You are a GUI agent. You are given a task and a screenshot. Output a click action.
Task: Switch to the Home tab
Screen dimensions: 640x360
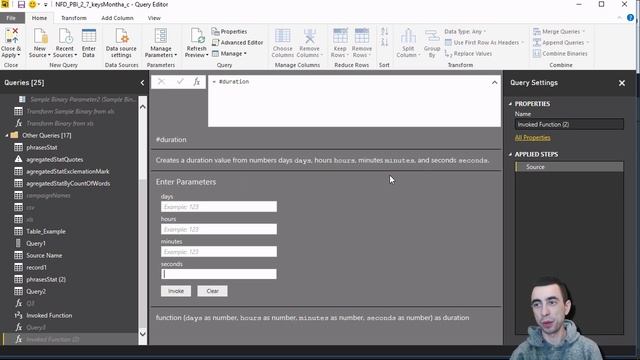(x=39, y=18)
